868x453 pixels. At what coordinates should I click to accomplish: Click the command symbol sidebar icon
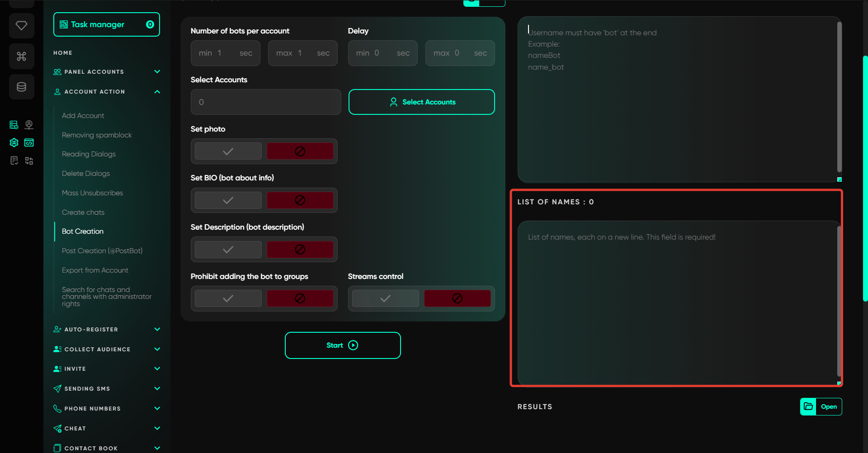point(21,57)
